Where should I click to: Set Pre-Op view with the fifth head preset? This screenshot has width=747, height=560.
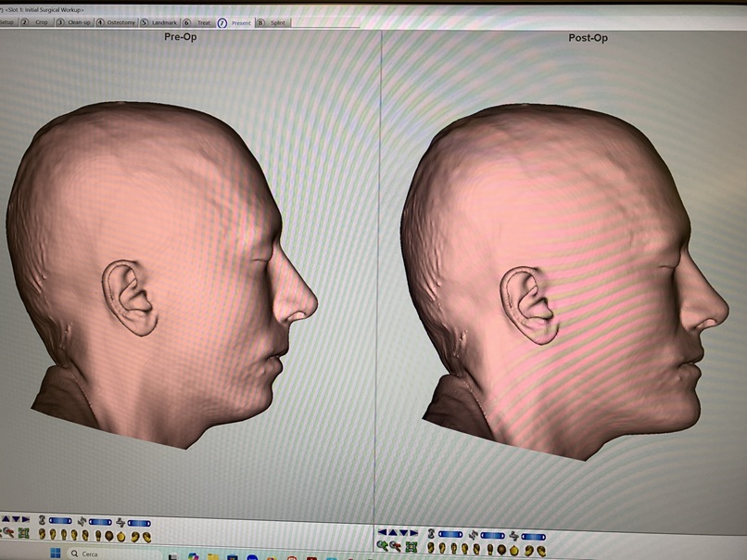(x=85, y=535)
